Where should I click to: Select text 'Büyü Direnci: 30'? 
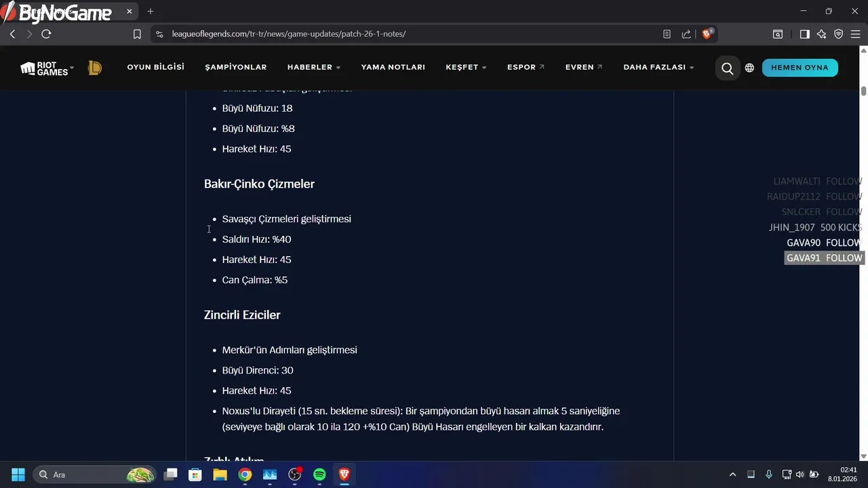(258, 370)
